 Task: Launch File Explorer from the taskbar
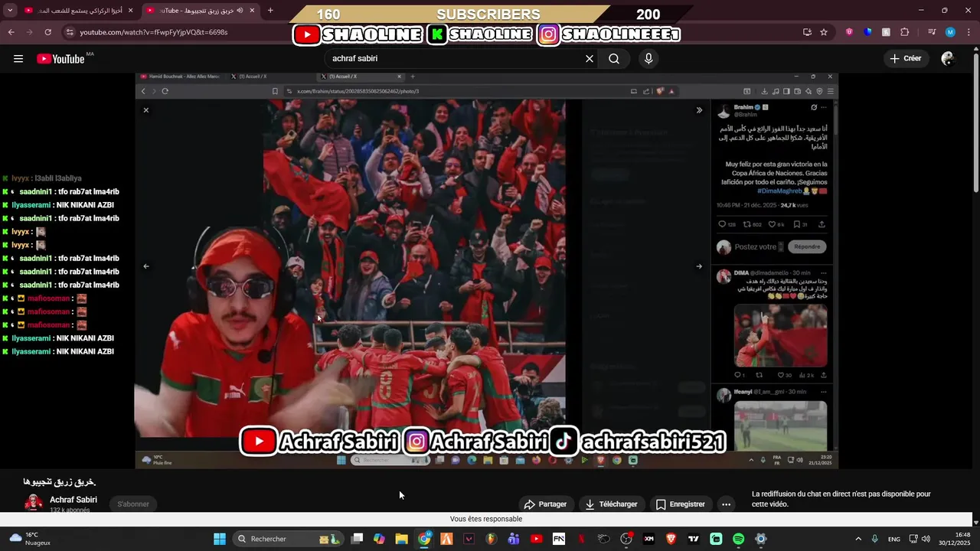(401, 539)
